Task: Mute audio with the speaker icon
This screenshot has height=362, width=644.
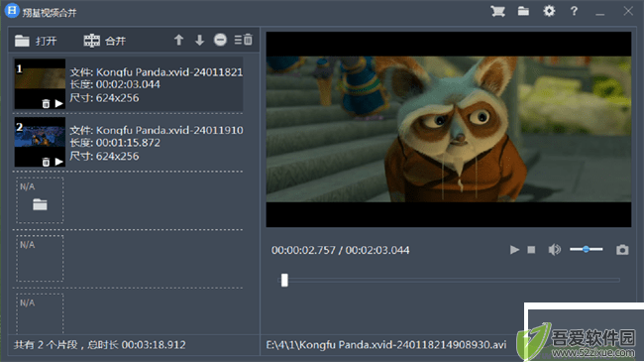Action: 554,250
